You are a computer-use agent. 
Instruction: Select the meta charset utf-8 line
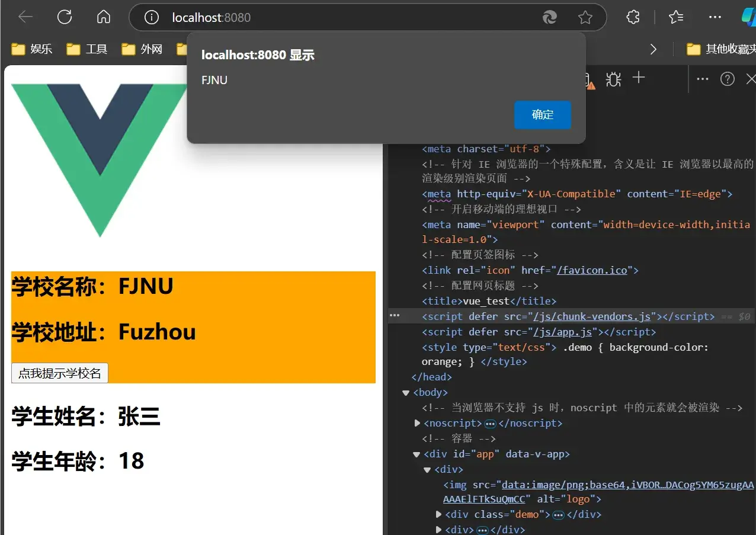pos(486,149)
